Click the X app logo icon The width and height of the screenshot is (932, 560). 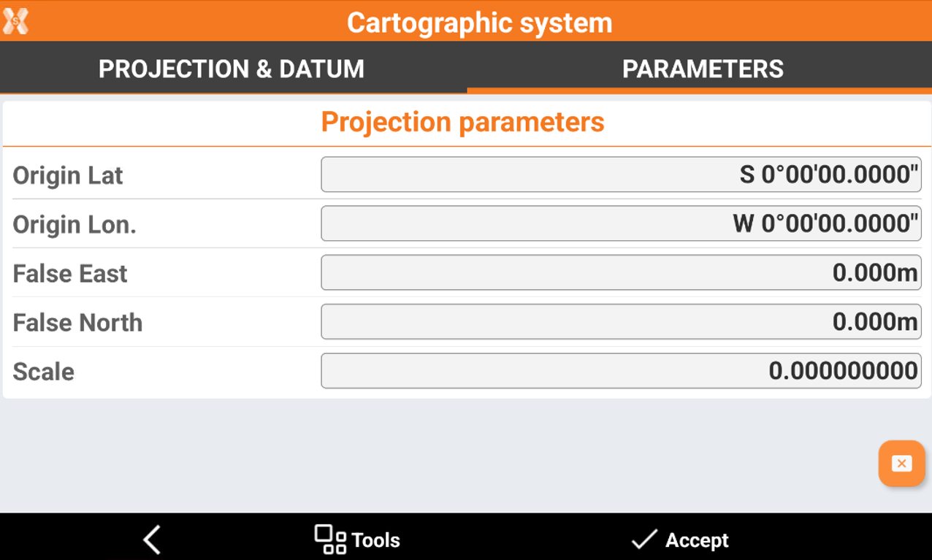[x=16, y=22]
